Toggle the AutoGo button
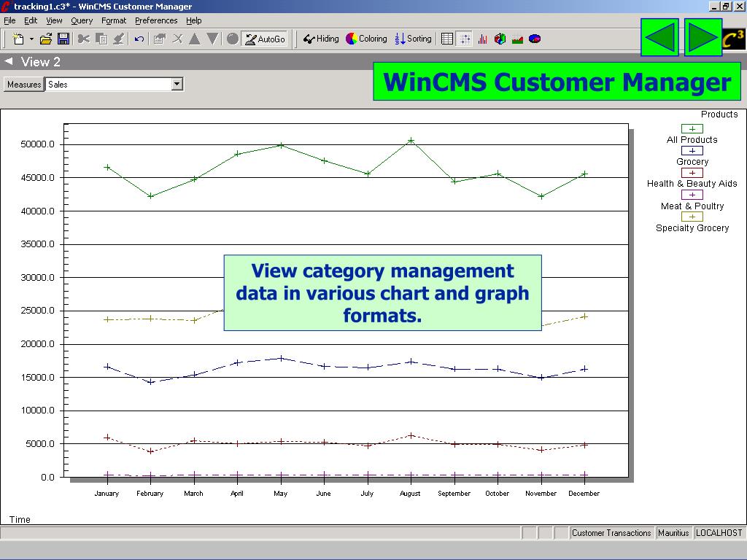 pyautogui.click(x=265, y=39)
